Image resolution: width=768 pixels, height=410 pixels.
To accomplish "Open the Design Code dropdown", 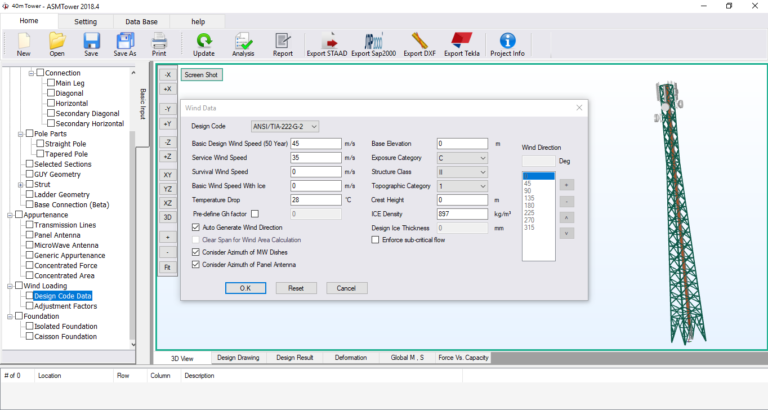I will 285,126.
